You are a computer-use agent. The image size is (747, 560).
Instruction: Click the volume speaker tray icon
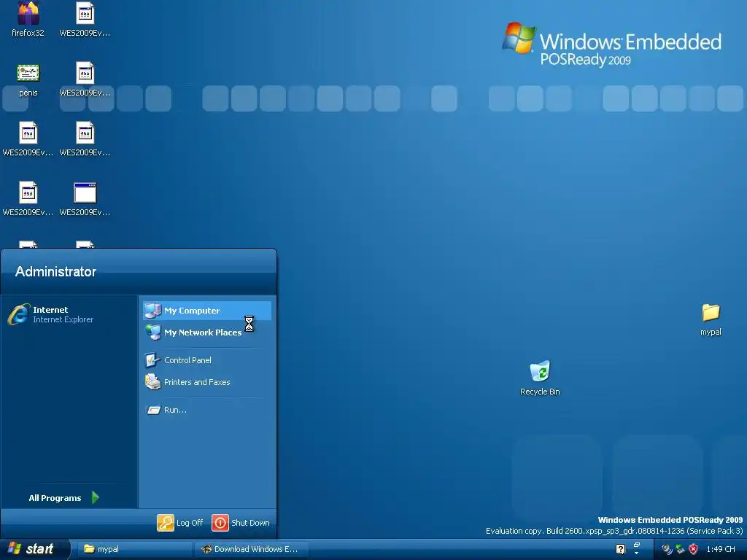pyautogui.click(x=667, y=549)
